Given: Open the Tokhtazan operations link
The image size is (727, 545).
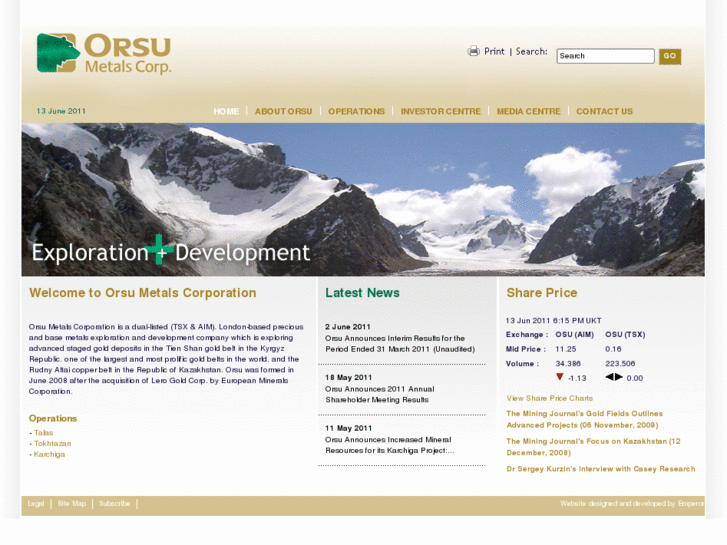Looking at the screenshot, I should pos(52,443).
